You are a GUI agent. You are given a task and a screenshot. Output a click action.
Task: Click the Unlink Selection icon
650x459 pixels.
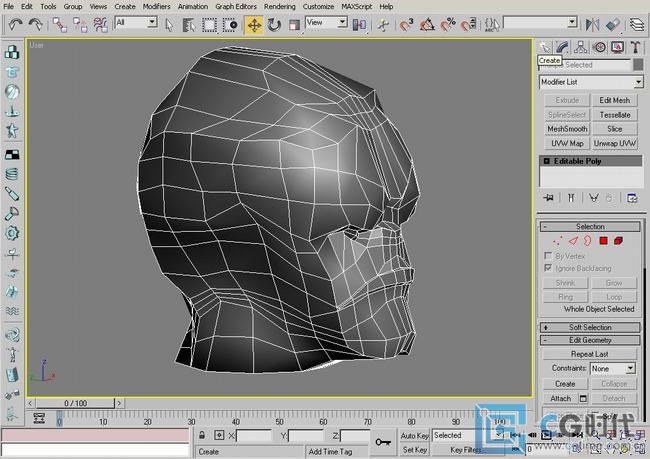(x=80, y=25)
